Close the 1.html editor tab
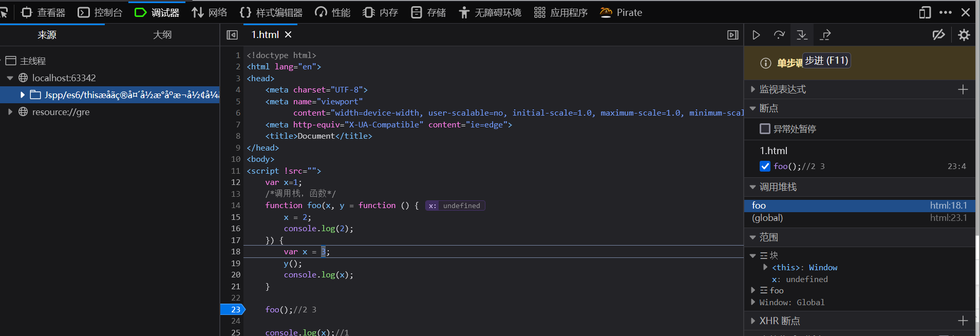 coord(288,35)
